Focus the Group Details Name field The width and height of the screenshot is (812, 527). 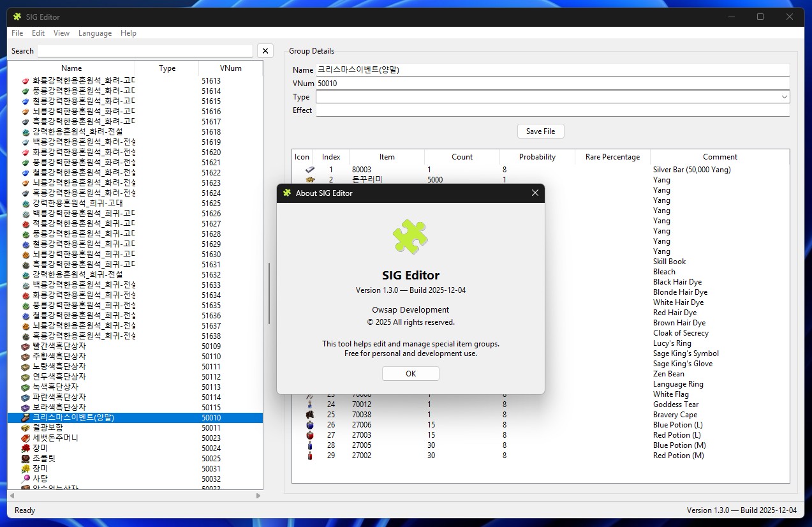[x=553, y=70]
